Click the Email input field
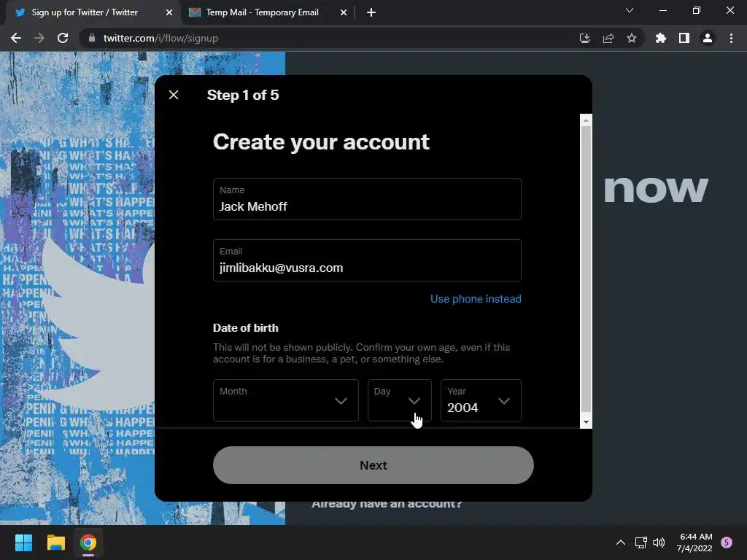747x560 pixels. [367, 260]
